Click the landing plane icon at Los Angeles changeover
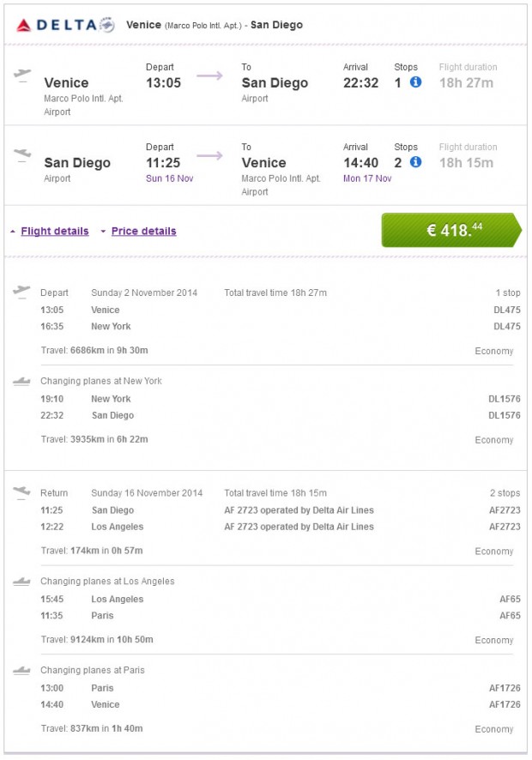The height and width of the screenshot is (760, 532). (23, 582)
